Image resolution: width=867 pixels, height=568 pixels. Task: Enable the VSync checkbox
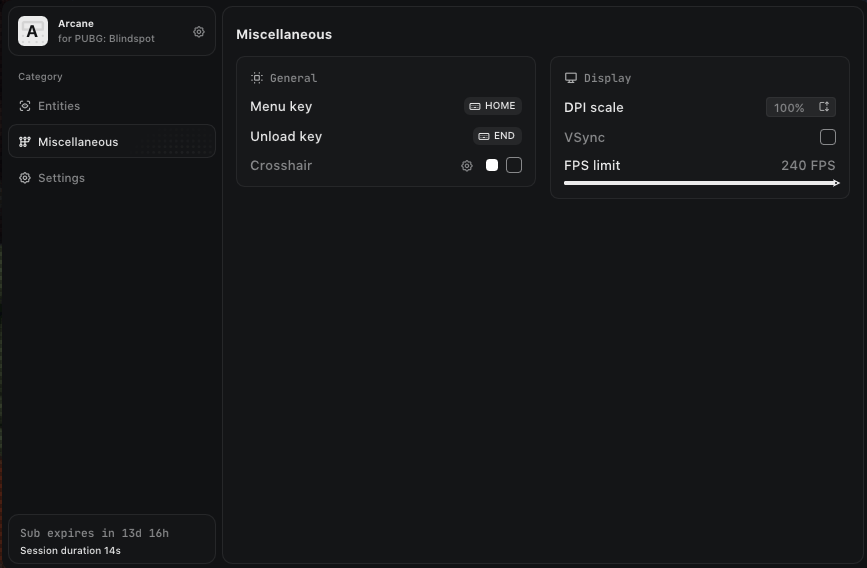click(x=828, y=137)
